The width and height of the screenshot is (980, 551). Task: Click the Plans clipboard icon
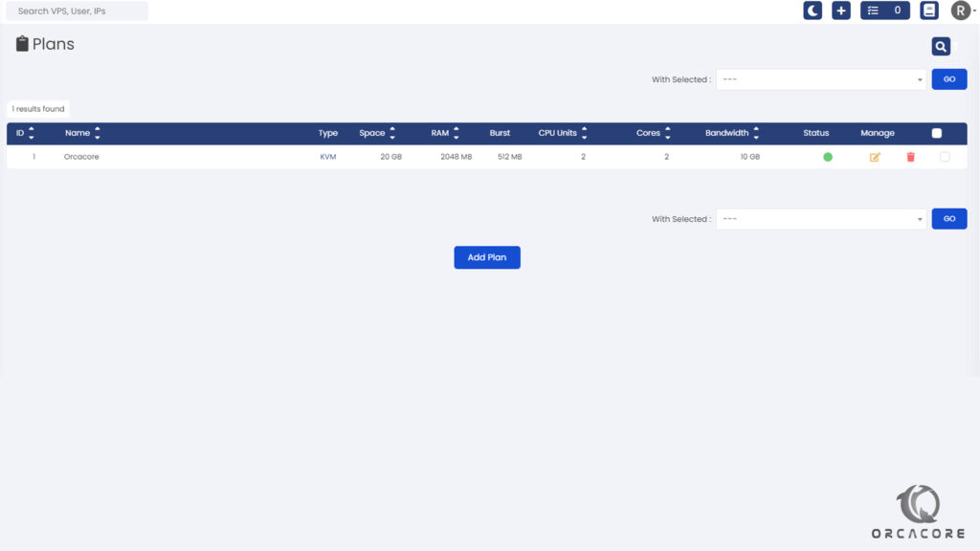point(22,44)
